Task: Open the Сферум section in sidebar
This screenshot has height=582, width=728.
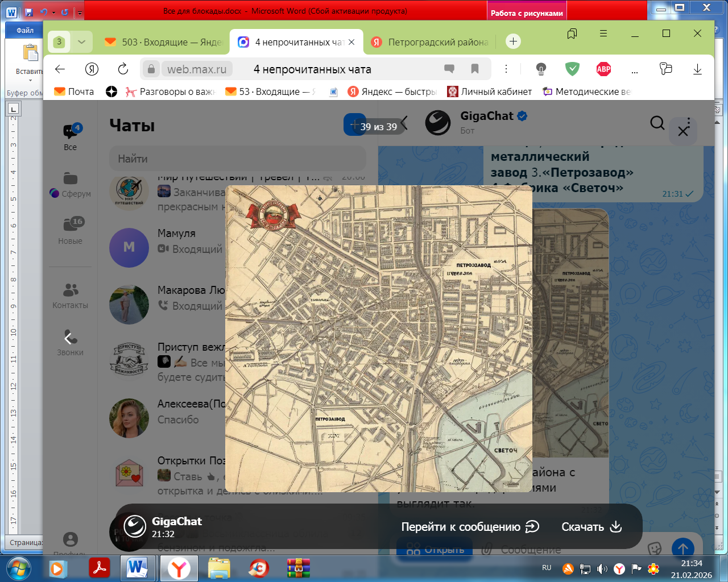Action: 71,185
